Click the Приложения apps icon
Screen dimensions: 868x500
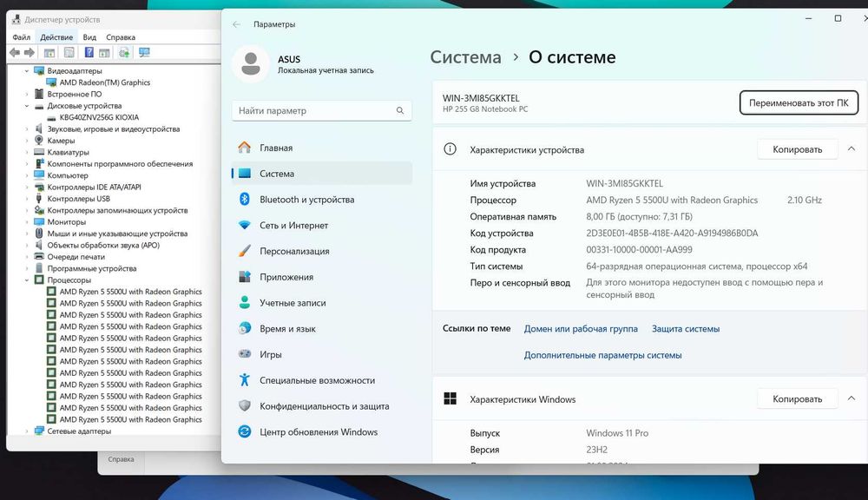click(244, 276)
